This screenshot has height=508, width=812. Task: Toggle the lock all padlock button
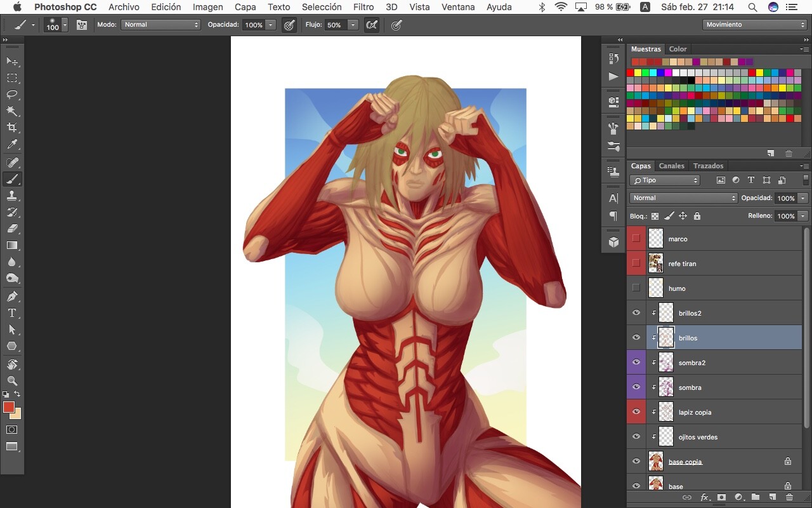click(x=697, y=216)
